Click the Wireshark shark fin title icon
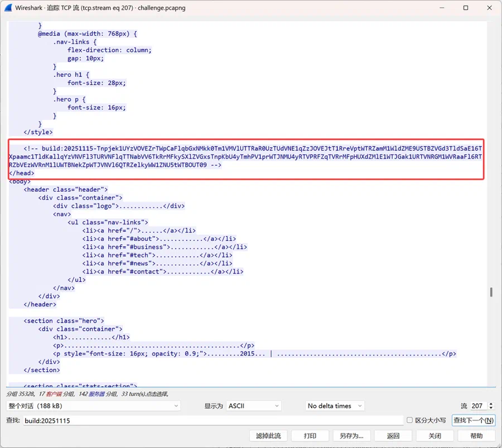Viewport: 502px width, 448px height. point(8,8)
